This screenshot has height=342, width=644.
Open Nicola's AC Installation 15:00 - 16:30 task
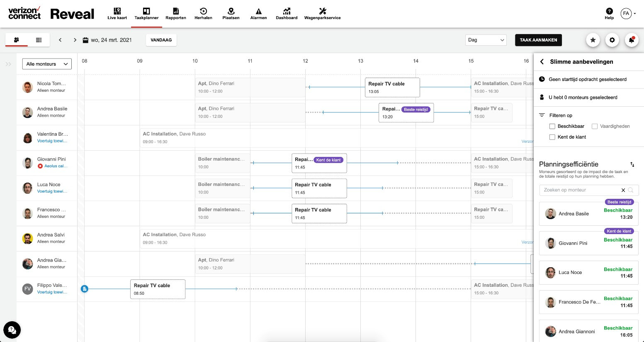[x=502, y=87]
